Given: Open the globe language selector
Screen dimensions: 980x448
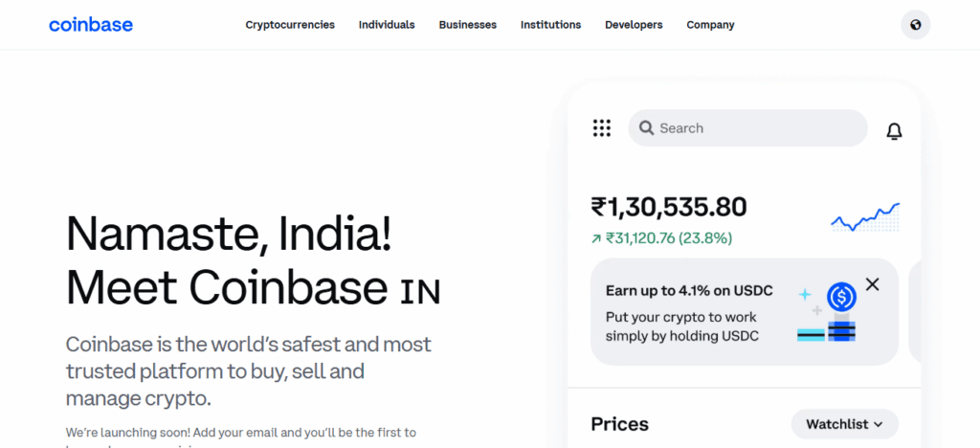Looking at the screenshot, I should [915, 25].
